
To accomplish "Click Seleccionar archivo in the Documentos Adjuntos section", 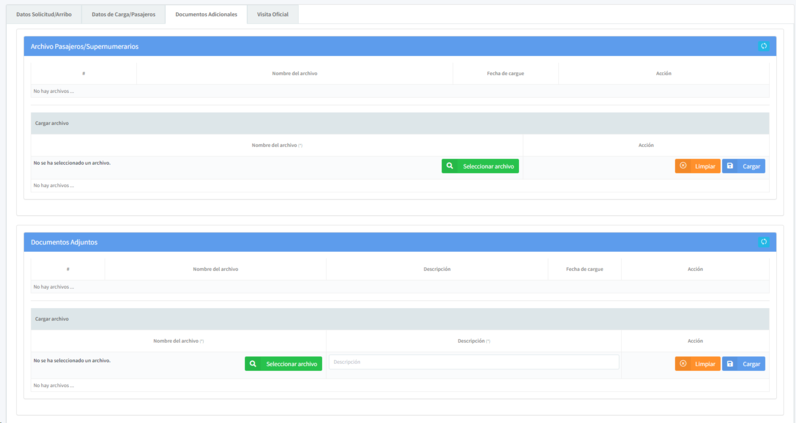I will [283, 364].
